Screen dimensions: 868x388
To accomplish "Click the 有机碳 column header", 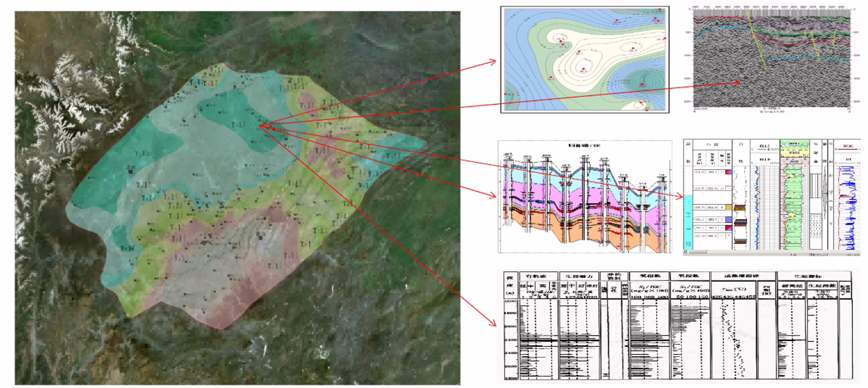I will tap(536, 275).
